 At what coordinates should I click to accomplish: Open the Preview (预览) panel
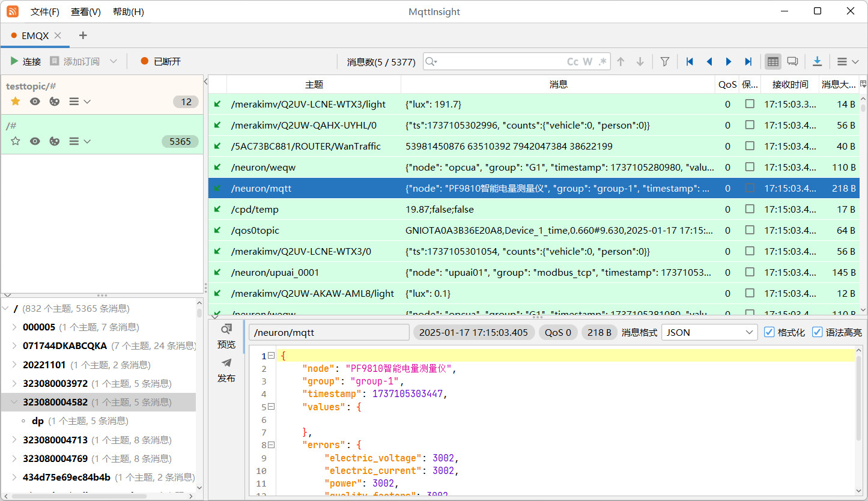point(226,336)
